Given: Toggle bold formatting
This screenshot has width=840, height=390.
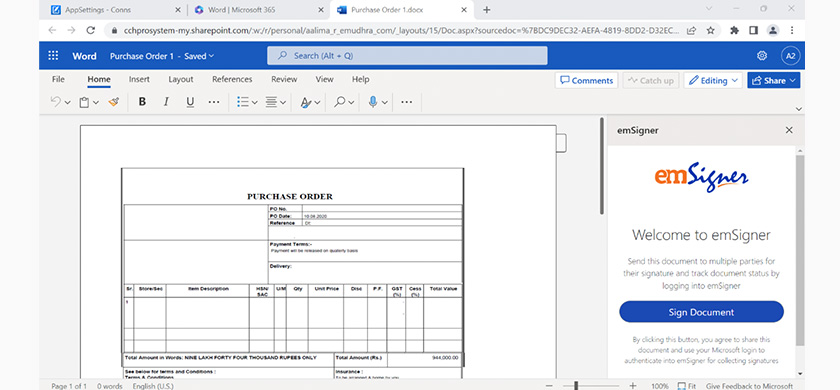Looking at the screenshot, I should pos(142,102).
